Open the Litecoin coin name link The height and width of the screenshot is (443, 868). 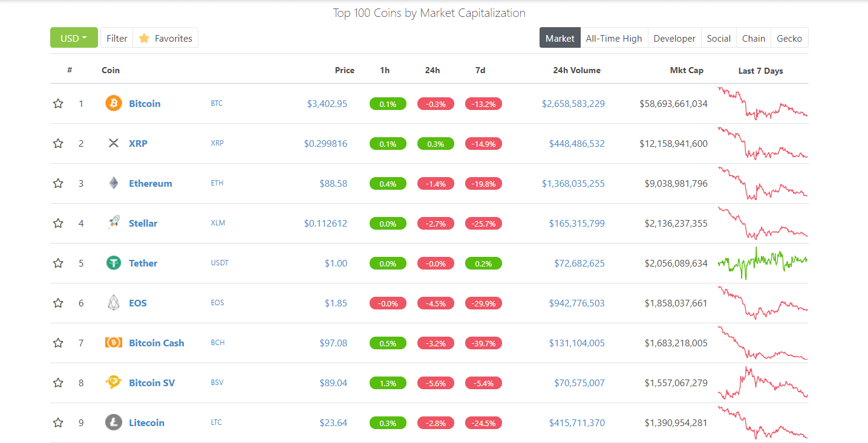(146, 422)
